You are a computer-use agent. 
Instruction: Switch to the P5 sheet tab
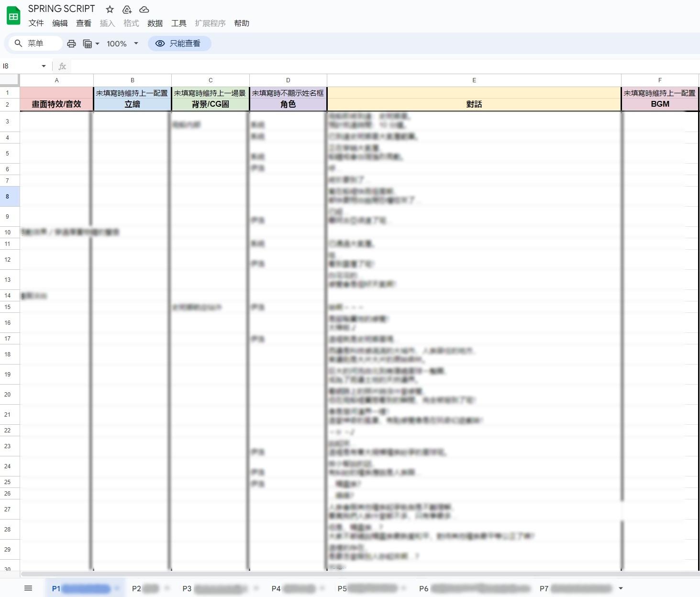342,588
